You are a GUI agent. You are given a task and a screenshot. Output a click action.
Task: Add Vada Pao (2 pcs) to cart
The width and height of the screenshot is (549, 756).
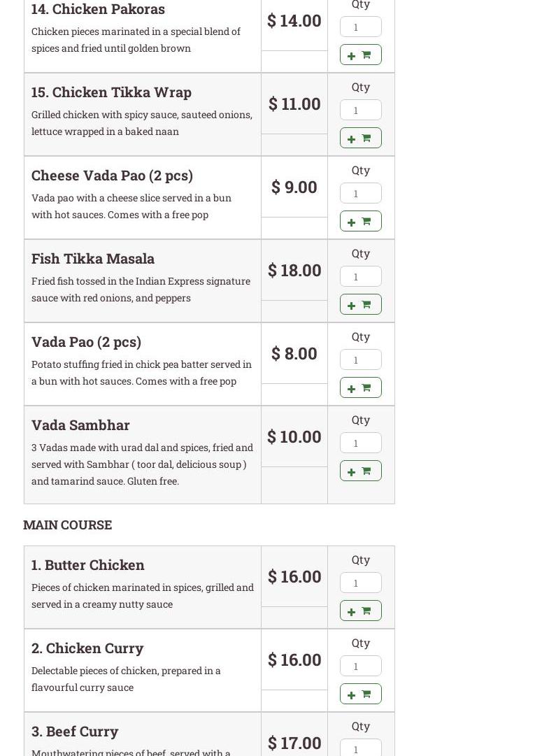coord(360,387)
